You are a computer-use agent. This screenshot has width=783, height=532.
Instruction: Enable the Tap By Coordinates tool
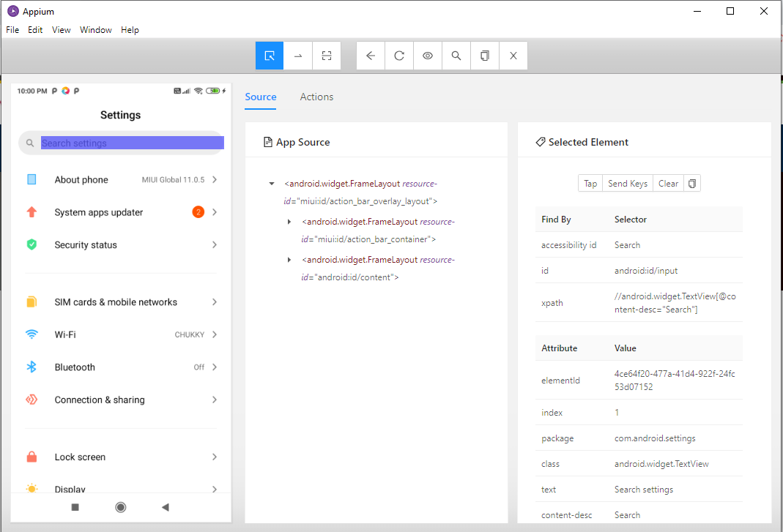pos(327,56)
